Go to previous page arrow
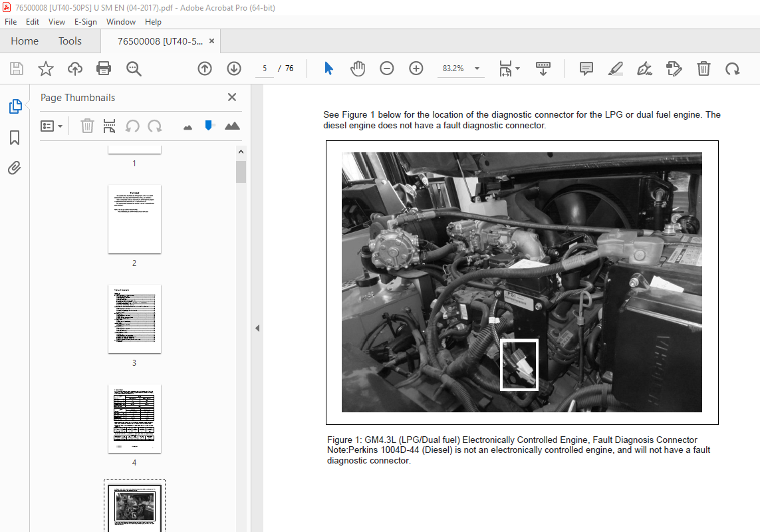Screen dimensions: 760x532 coord(205,68)
